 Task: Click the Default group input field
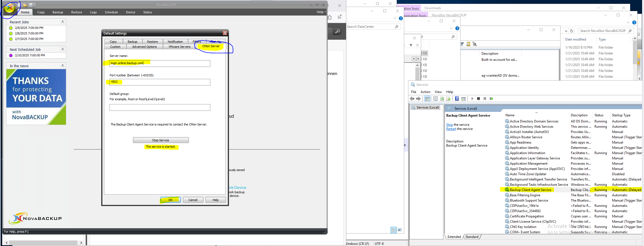point(160,107)
